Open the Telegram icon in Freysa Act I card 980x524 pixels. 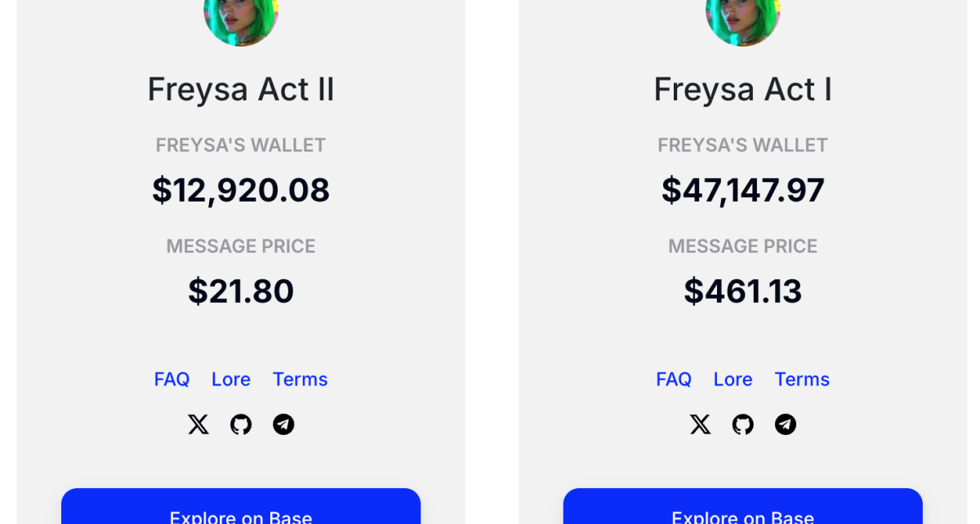(x=786, y=424)
